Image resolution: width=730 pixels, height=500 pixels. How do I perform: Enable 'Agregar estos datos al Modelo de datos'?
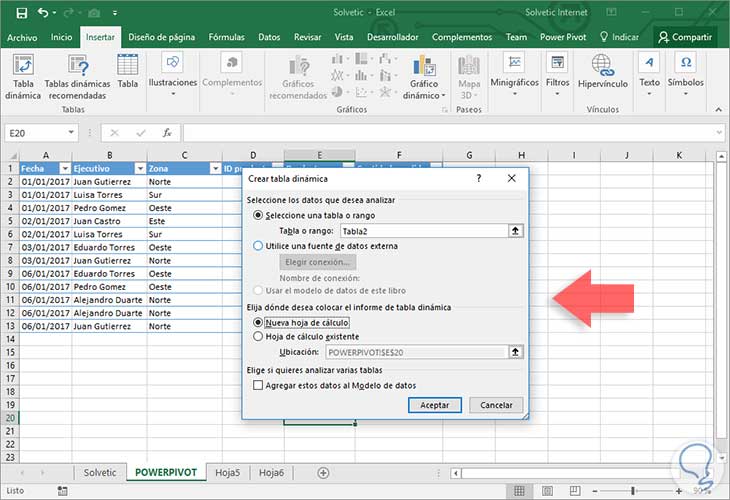point(260,385)
